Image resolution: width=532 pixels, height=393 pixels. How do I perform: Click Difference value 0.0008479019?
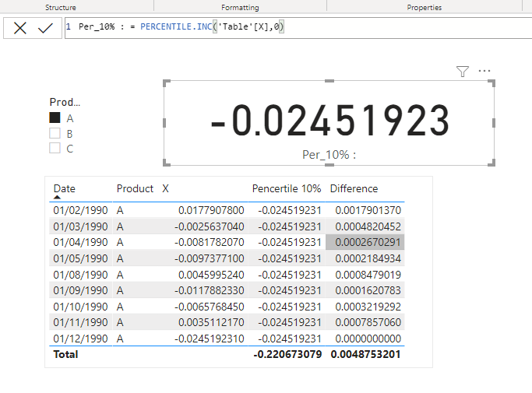tap(368, 274)
